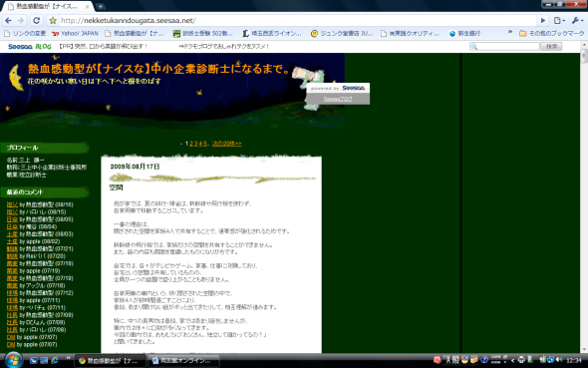The height and width of the screenshot is (368, 588).
Task: Go to page 3 of the blog
Action: tap(195, 144)
